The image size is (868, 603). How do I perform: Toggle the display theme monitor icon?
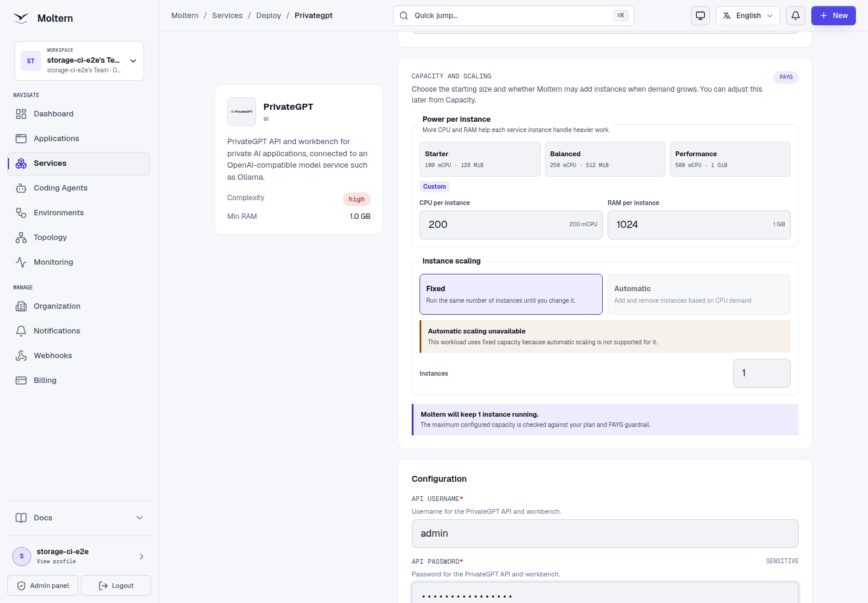(700, 16)
